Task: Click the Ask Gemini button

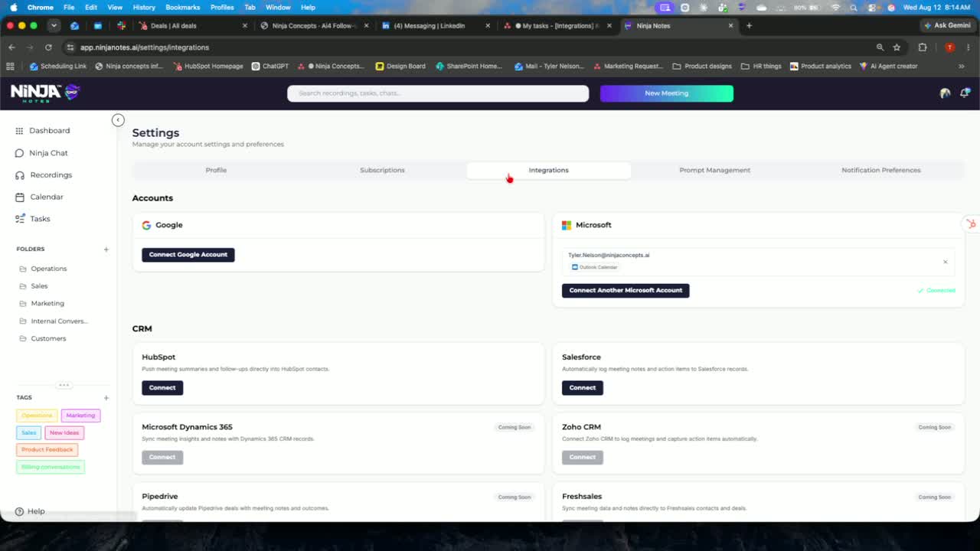Action: pyautogui.click(x=947, y=25)
